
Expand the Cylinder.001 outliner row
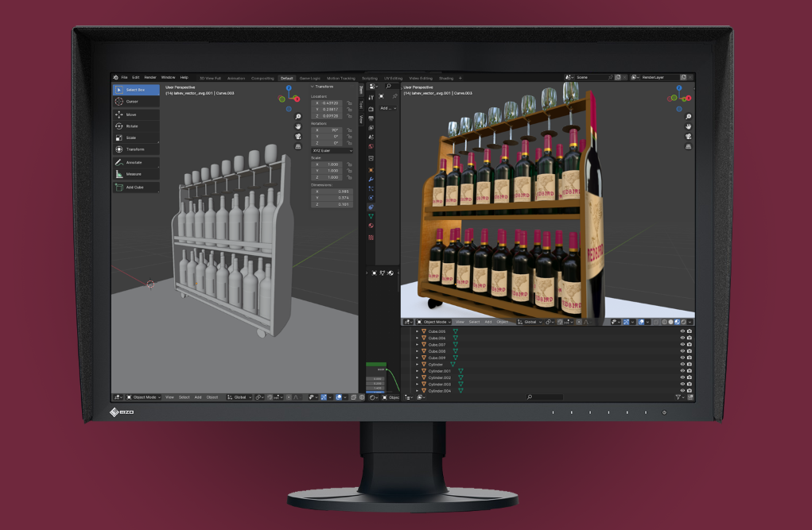pyautogui.click(x=418, y=371)
